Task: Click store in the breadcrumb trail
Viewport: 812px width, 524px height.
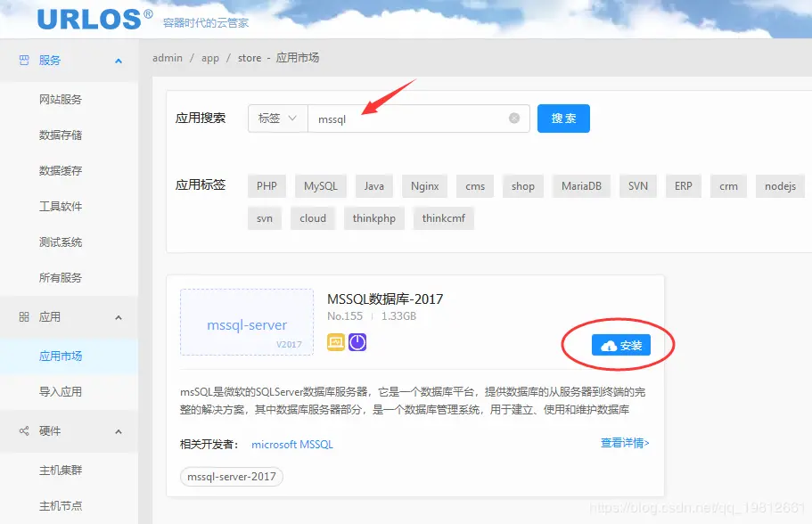Action: [250, 57]
